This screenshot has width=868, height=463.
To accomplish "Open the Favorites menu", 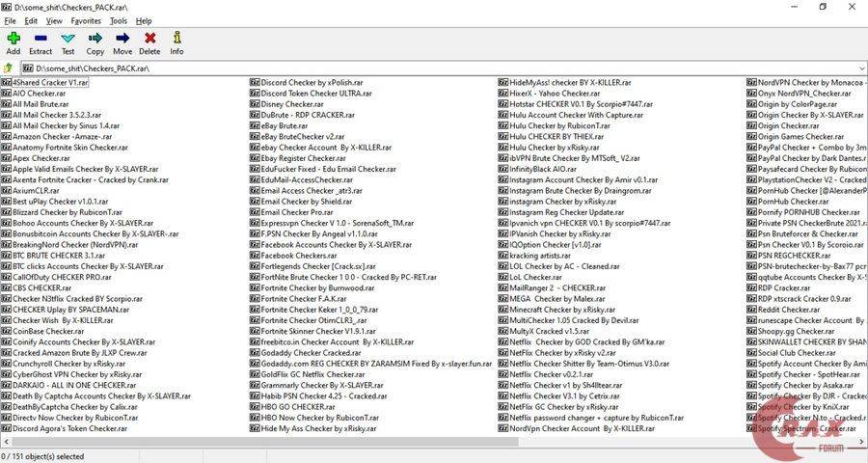I will (x=86, y=21).
